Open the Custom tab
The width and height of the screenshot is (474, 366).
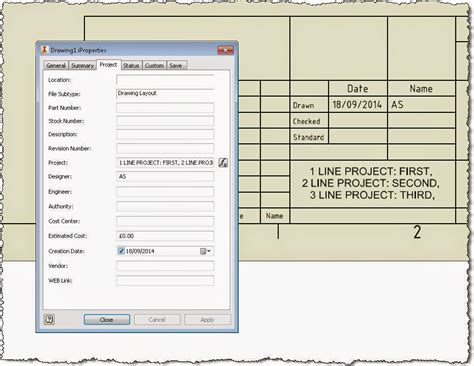click(154, 65)
